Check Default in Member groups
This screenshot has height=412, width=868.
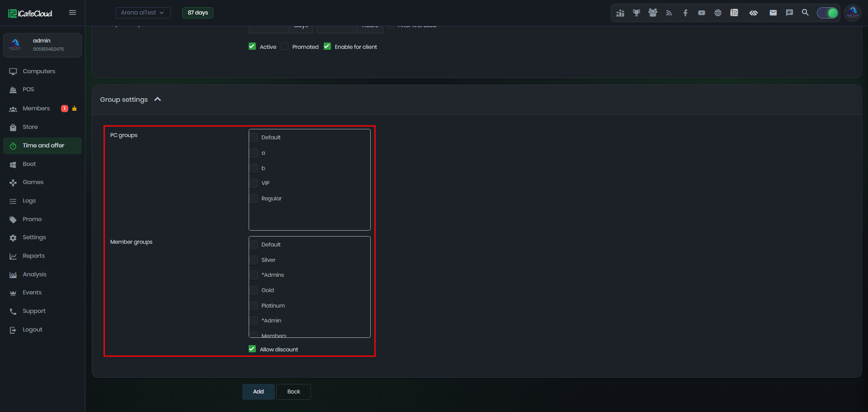(x=254, y=245)
